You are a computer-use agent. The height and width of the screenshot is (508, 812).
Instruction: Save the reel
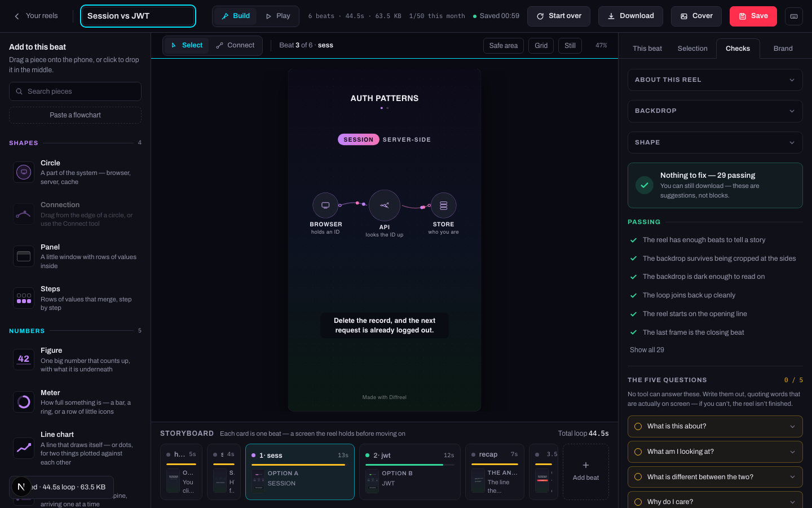[753, 16]
